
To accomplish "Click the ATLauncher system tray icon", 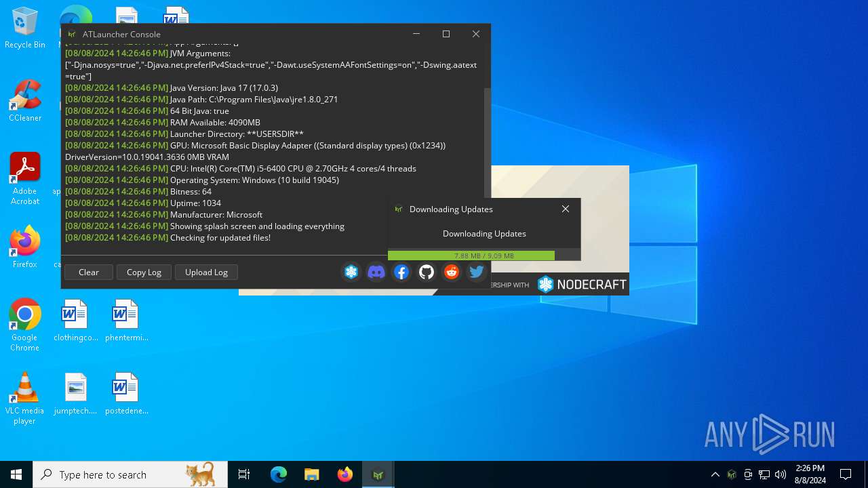I will [732, 474].
